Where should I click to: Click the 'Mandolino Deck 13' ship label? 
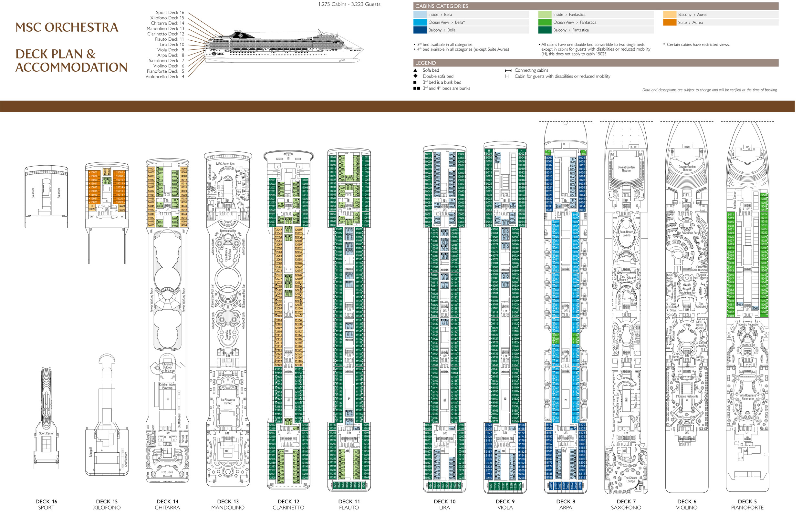point(165,29)
